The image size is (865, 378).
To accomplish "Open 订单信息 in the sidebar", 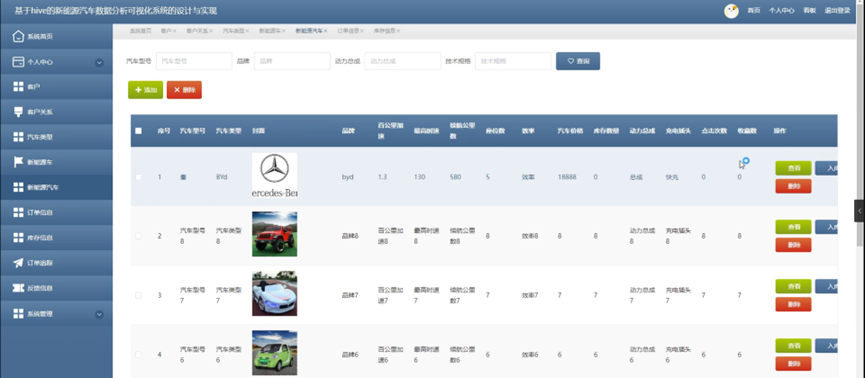I will 56,212.
